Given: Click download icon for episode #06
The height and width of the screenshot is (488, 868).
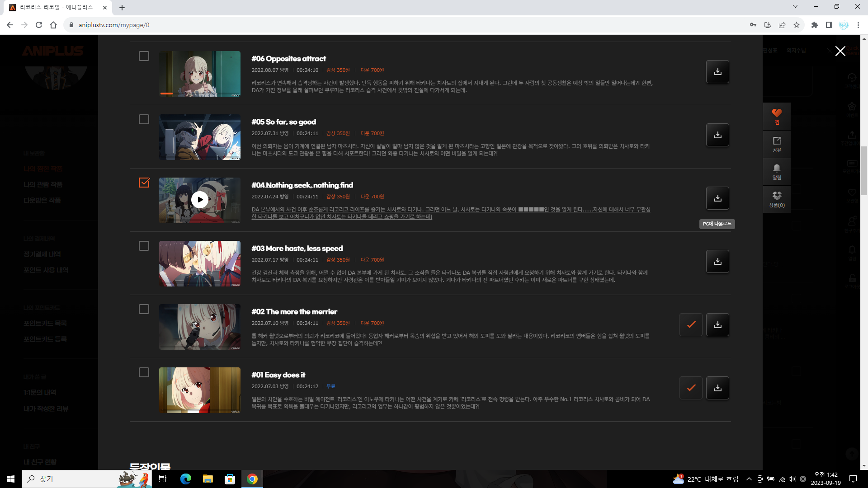Looking at the screenshot, I should click(717, 72).
